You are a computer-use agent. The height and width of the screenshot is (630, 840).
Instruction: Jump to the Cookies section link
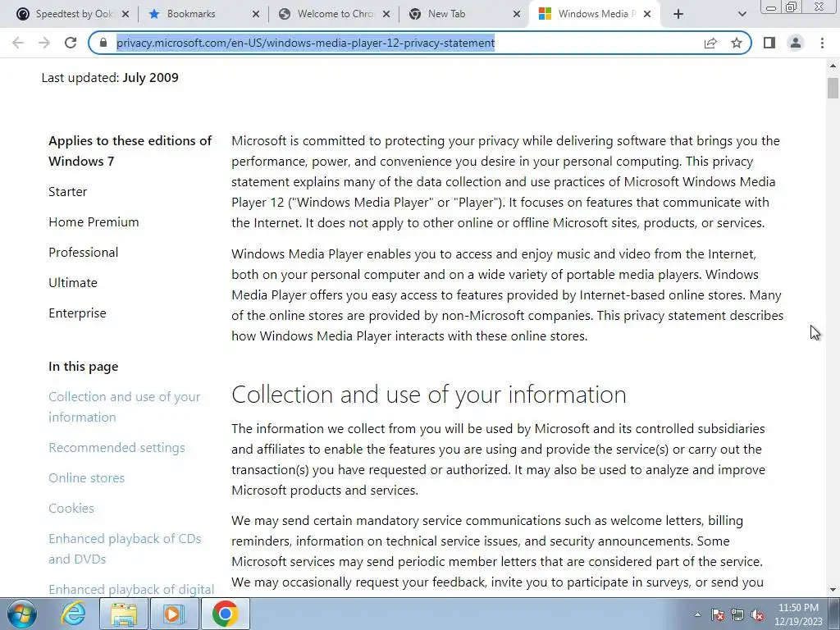coord(71,508)
